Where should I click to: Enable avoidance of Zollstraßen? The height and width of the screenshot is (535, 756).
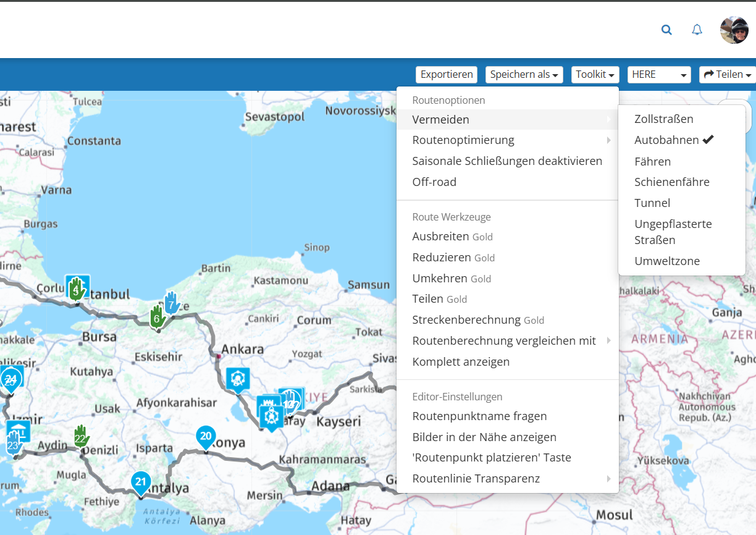coord(663,119)
